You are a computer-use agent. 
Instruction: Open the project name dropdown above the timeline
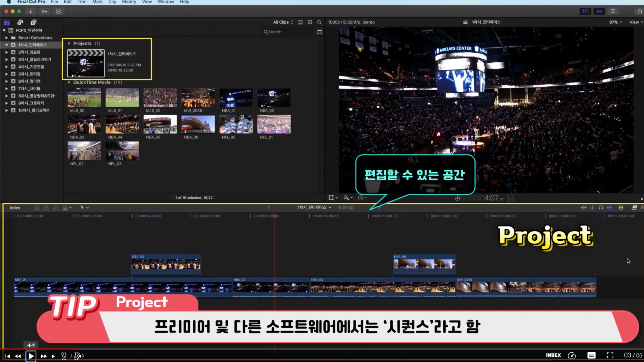click(314, 208)
